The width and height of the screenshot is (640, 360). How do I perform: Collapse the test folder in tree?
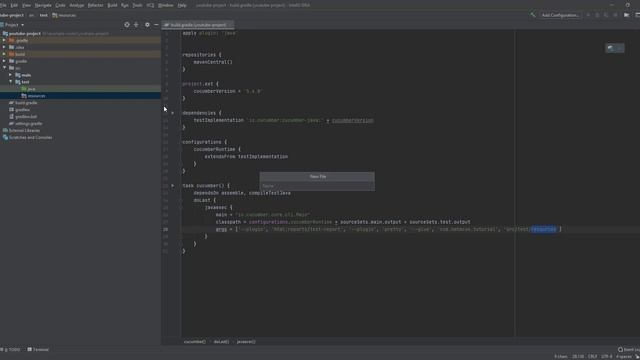pos(11,82)
